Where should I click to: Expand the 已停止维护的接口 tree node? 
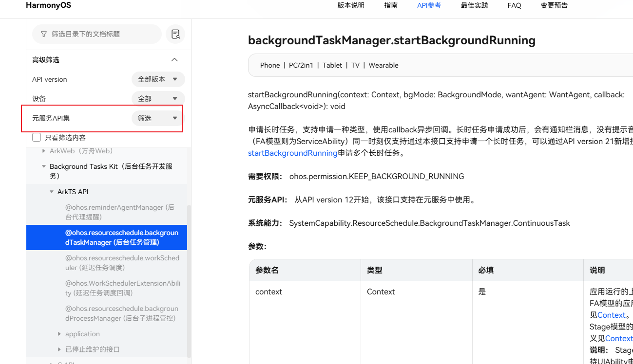click(x=60, y=349)
